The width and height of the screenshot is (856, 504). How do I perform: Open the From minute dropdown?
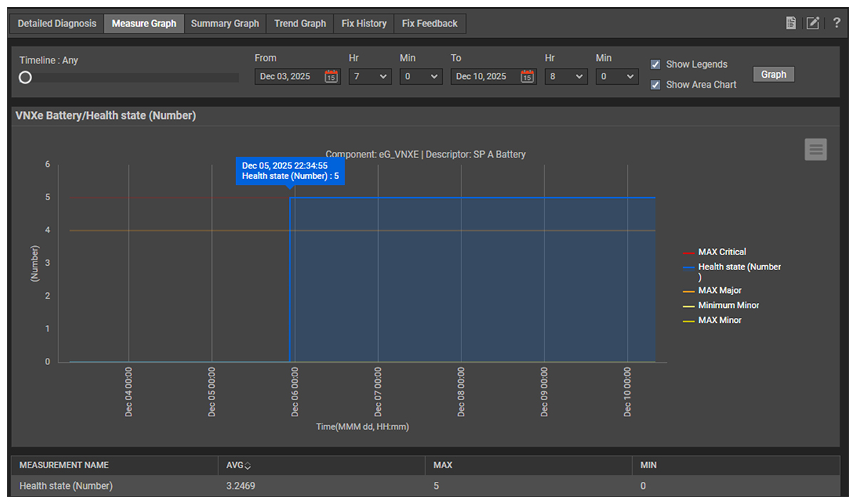pyautogui.click(x=421, y=76)
